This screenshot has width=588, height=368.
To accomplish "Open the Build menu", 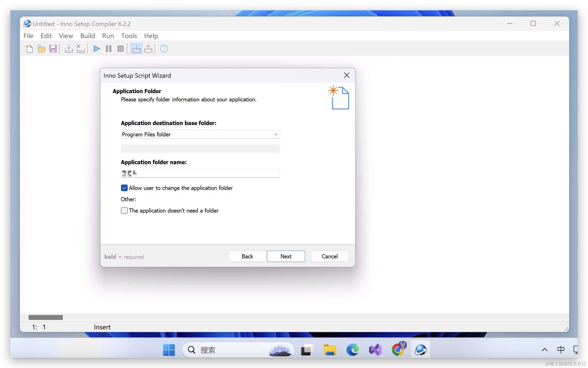I will (x=88, y=36).
